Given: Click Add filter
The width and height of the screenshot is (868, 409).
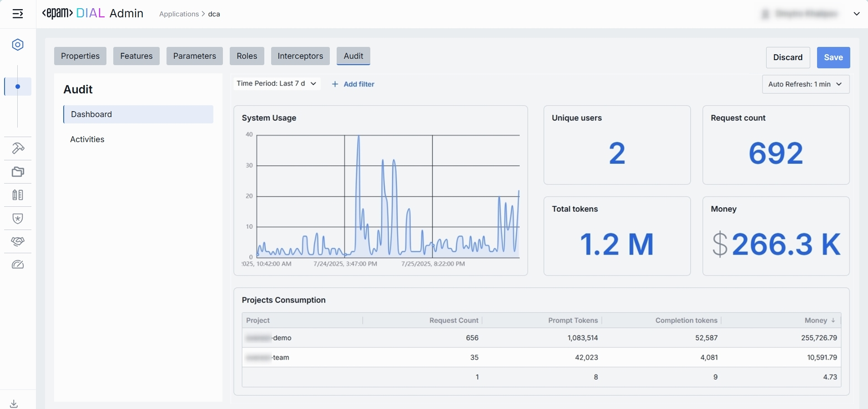Looking at the screenshot, I should 353,84.
